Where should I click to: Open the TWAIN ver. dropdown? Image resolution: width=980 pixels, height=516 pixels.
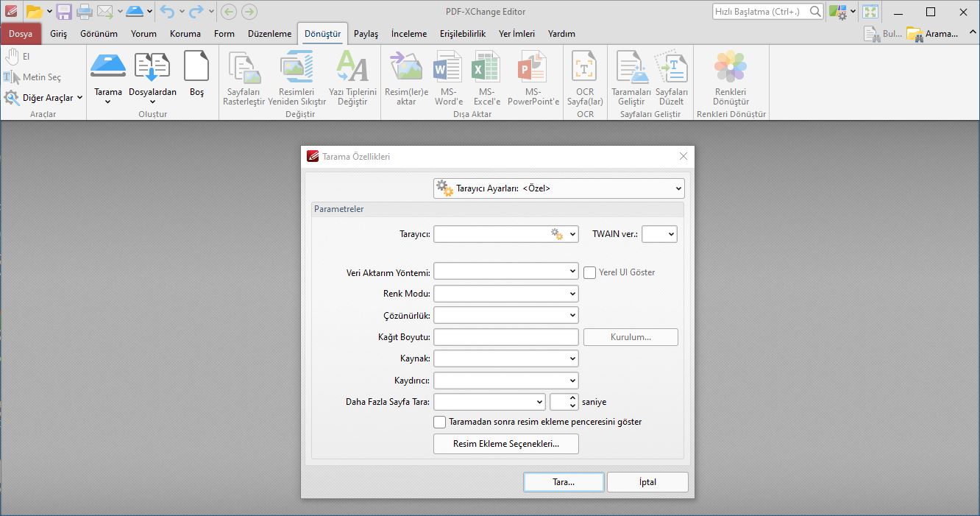click(x=658, y=234)
